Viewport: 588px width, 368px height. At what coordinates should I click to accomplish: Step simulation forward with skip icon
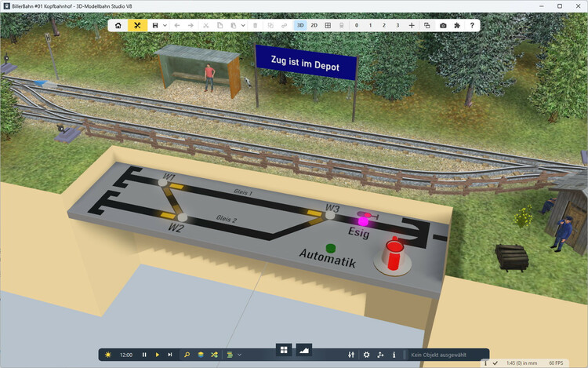[170, 355]
